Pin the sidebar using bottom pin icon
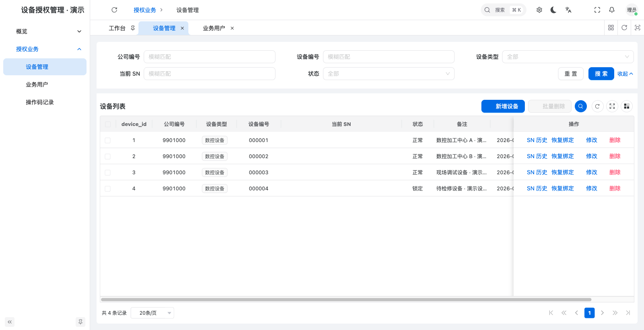Image resolution: width=644 pixels, height=330 pixels. pyautogui.click(x=80, y=322)
